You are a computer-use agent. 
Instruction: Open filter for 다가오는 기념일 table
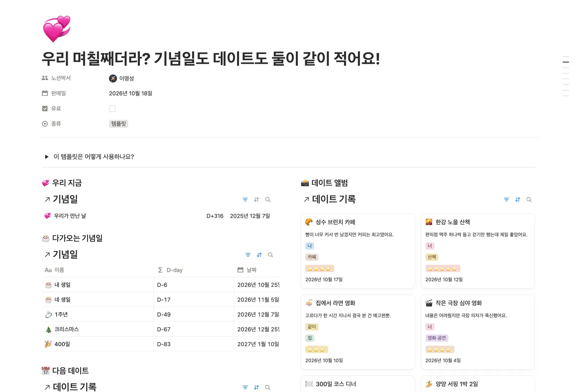[x=248, y=255]
